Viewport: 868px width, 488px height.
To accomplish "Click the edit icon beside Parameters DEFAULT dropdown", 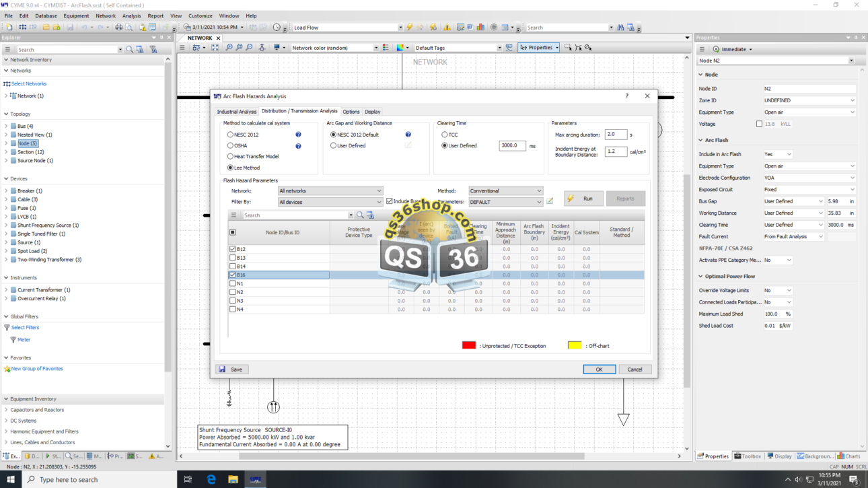I will click(x=550, y=201).
